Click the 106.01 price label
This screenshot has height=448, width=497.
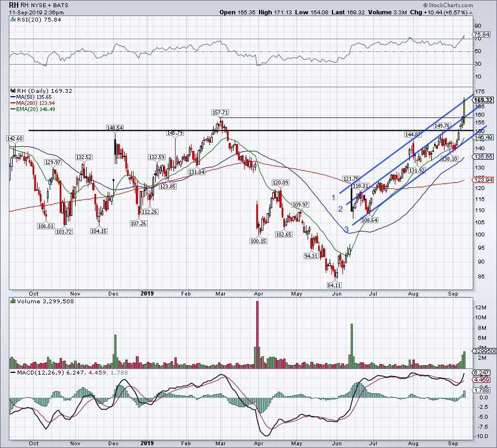click(46, 226)
